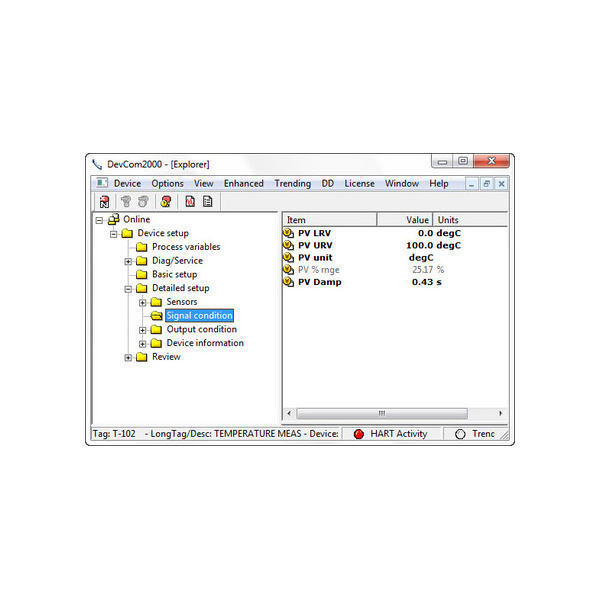Restore the inner Explorer child window

coord(486,184)
